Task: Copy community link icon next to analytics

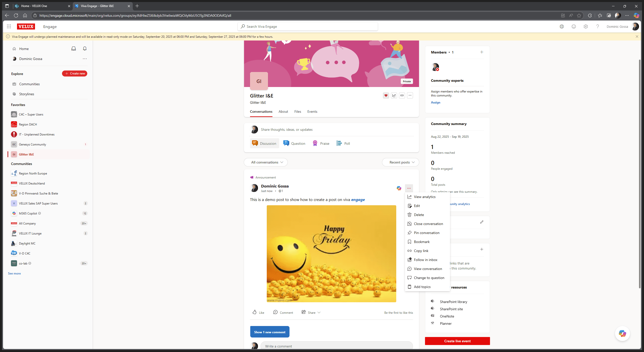Action: (x=402, y=95)
